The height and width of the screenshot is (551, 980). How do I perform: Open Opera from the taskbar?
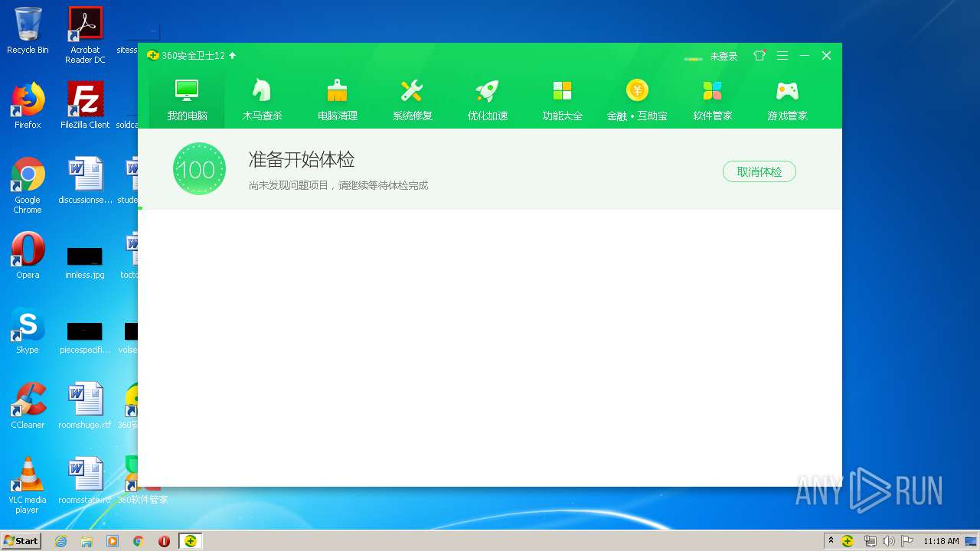[x=164, y=541]
